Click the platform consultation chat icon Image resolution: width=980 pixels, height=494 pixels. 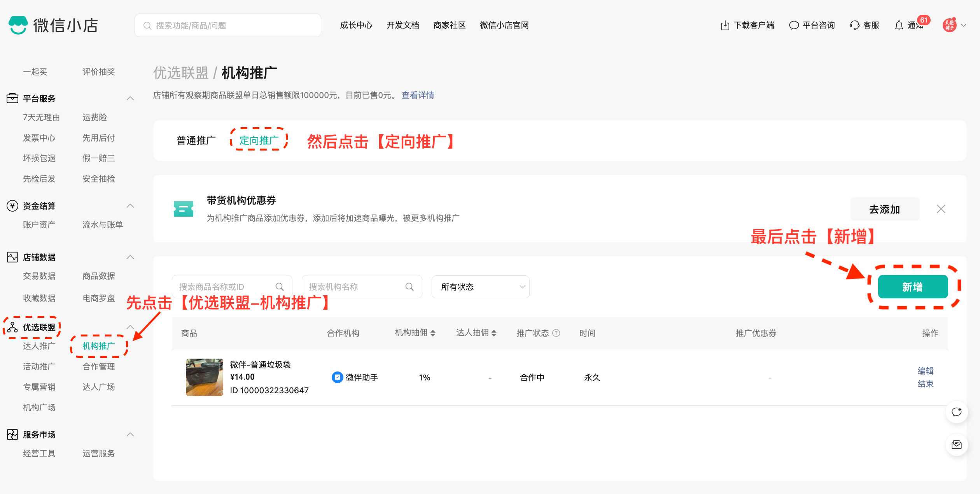tap(794, 25)
